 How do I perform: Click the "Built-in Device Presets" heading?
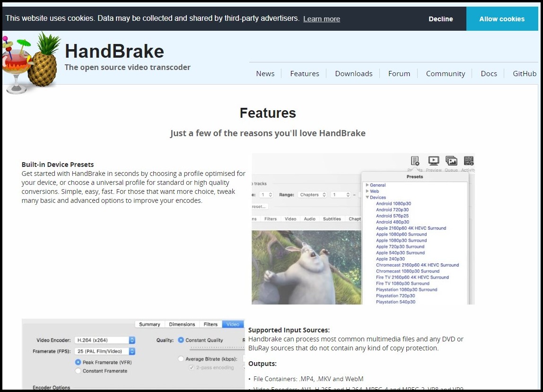[58, 165]
